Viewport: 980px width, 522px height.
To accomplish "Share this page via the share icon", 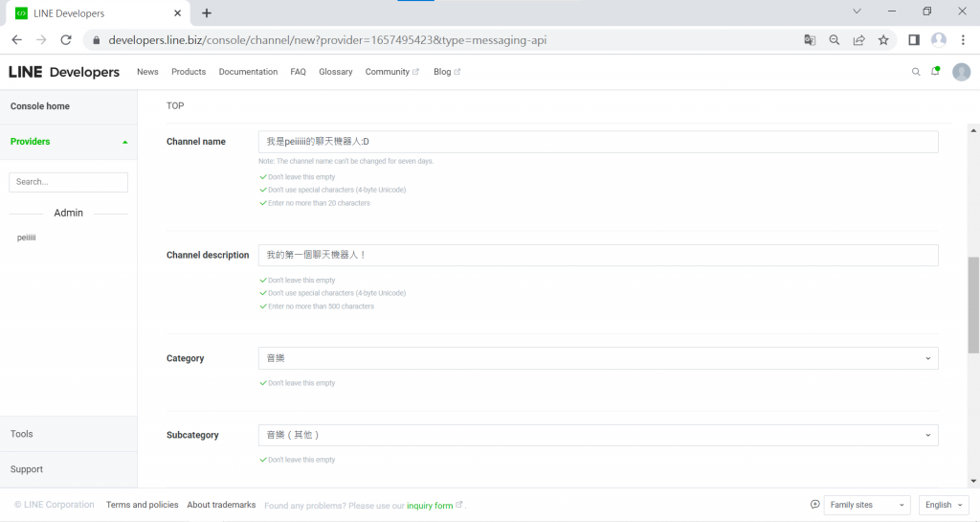I will (858, 40).
